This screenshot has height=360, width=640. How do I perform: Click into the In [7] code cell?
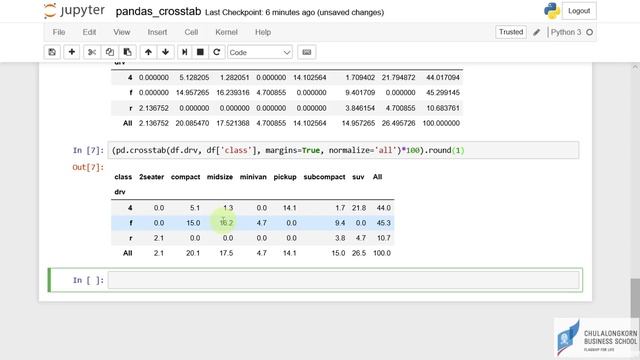pos(343,150)
